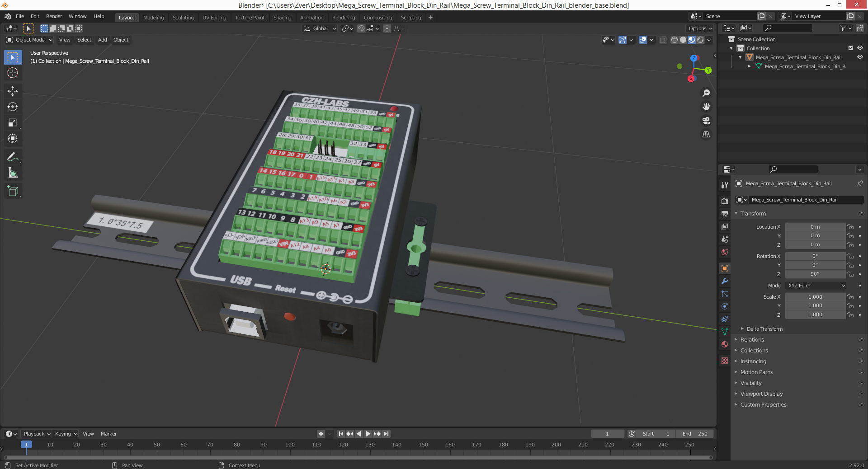Hide Mega_Screw_Terminal_Block_Din_Rail object in outliner

point(860,57)
